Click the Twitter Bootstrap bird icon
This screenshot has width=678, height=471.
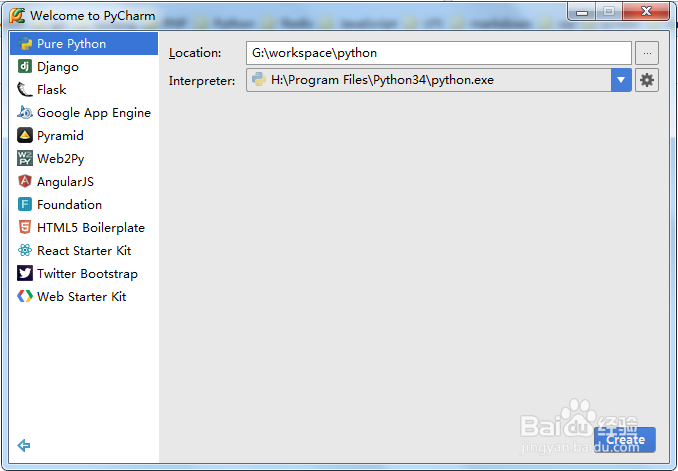coord(25,273)
